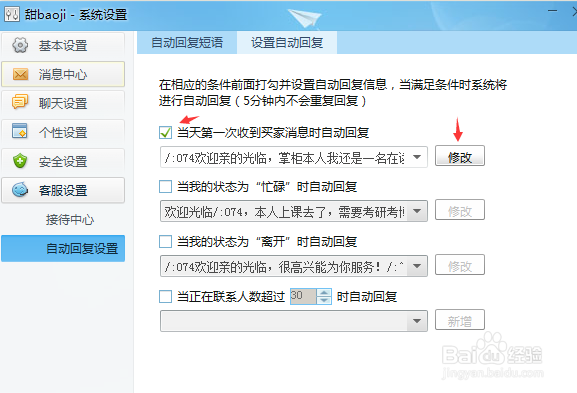The image size is (577, 393).
Task: Open 客服设置 in the sidebar
Action: [63, 190]
